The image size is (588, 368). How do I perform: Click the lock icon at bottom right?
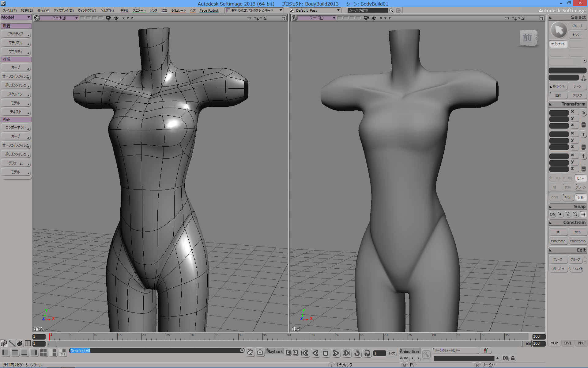point(513,358)
